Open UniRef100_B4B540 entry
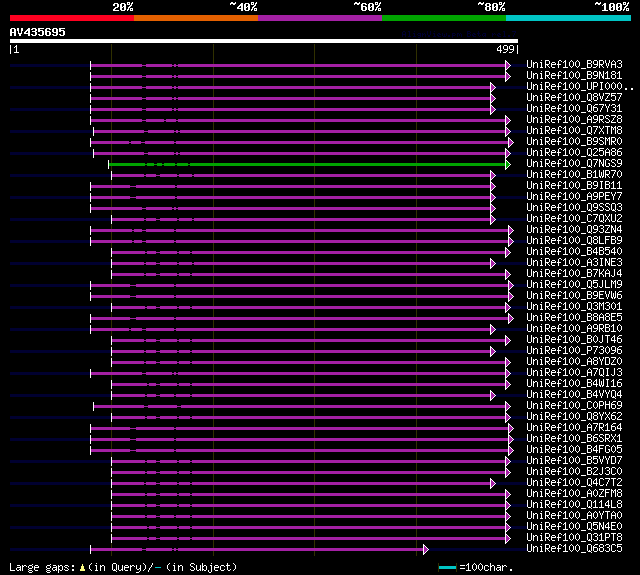 (574, 252)
